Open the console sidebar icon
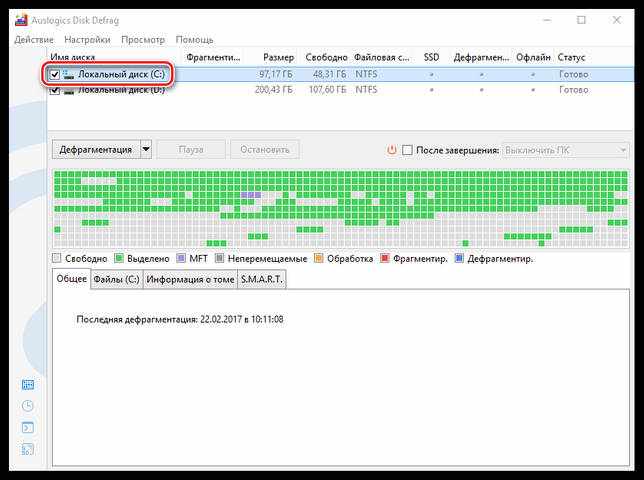Viewport: 644px width, 480px height. 28,428
